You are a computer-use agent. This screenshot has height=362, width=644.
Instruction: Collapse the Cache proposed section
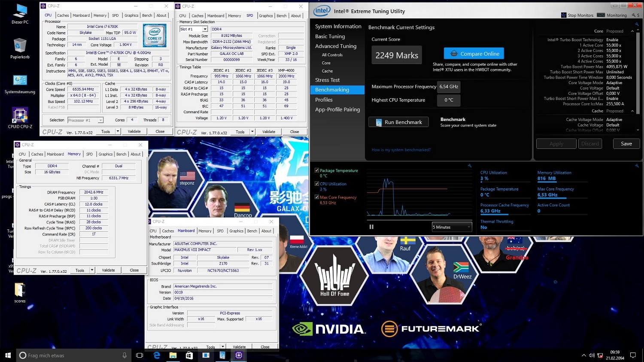(632, 111)
